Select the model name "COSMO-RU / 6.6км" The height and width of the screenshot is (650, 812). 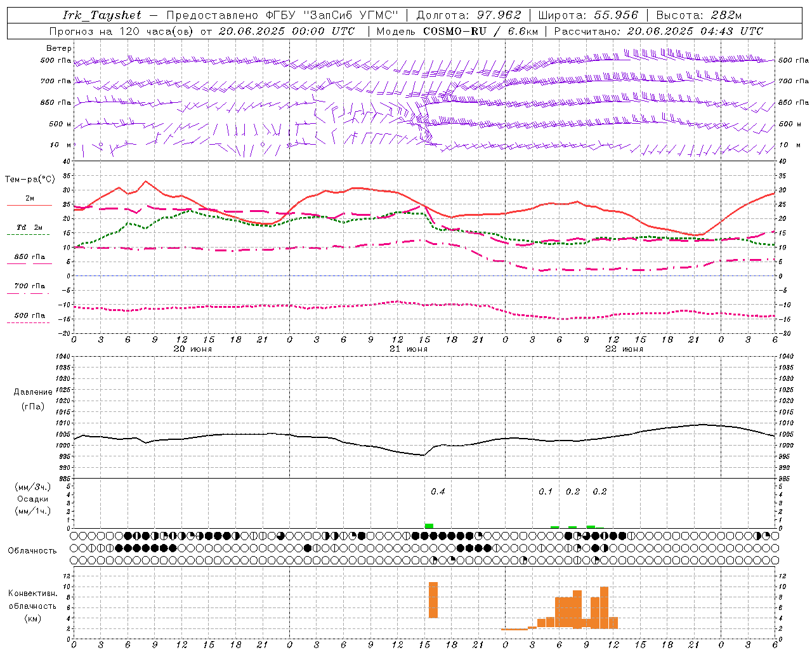(480, 31)
